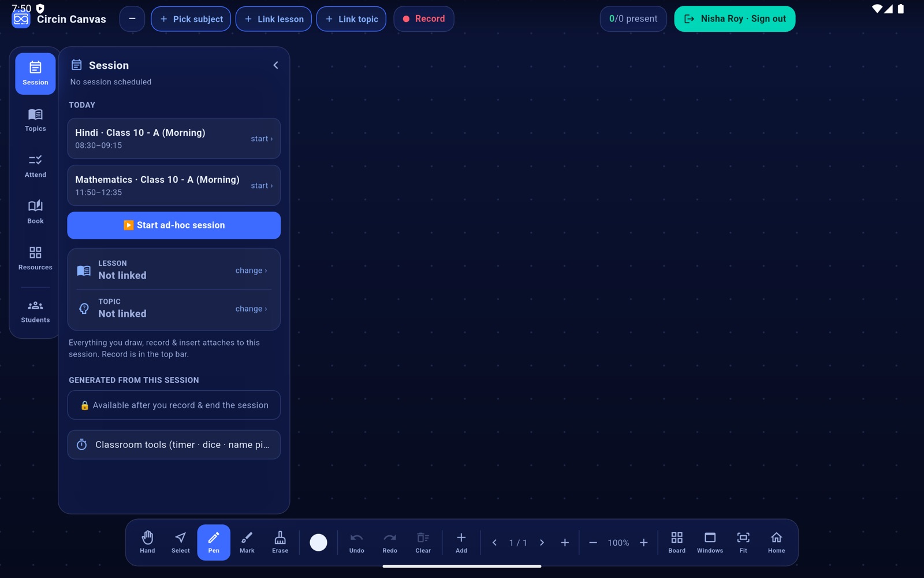Expand Classroom tools section

pos(174,444)
